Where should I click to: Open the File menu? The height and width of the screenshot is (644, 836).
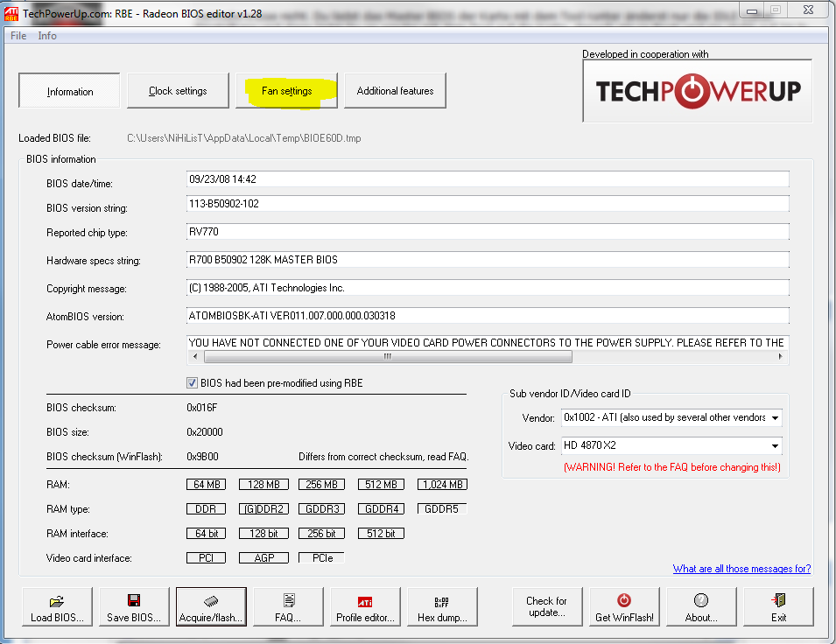point(18,36)
